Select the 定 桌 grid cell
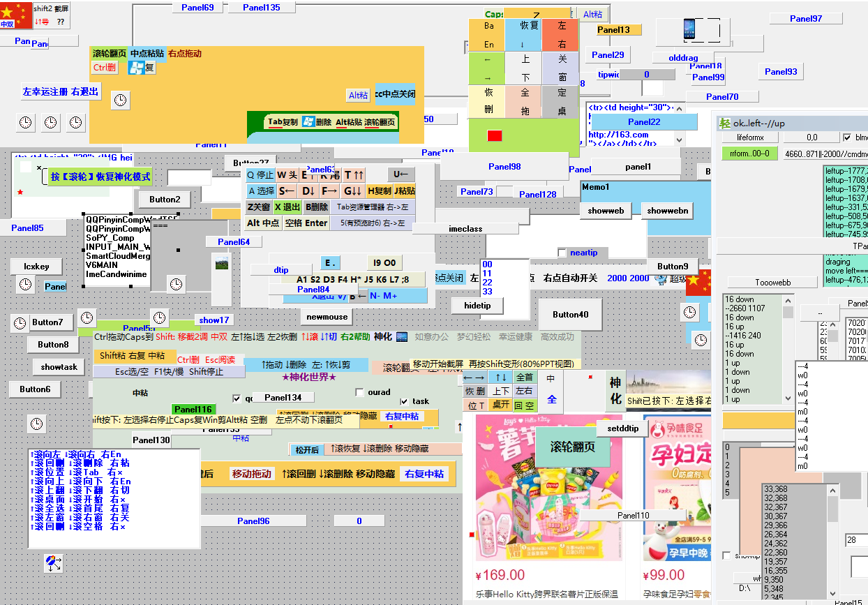This screenshot has width=868, height=605. coord(562,102)
